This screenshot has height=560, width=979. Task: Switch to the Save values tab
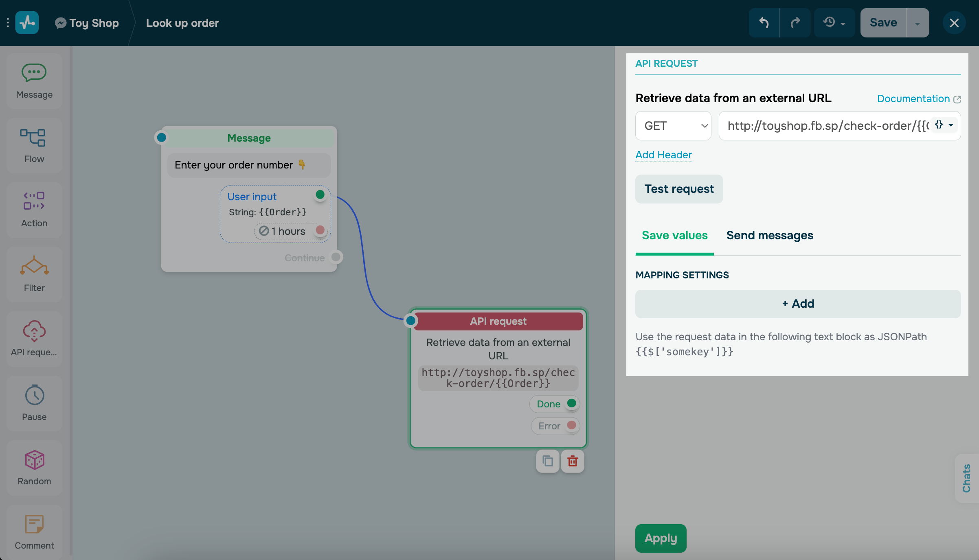click(x=674, y=235)
